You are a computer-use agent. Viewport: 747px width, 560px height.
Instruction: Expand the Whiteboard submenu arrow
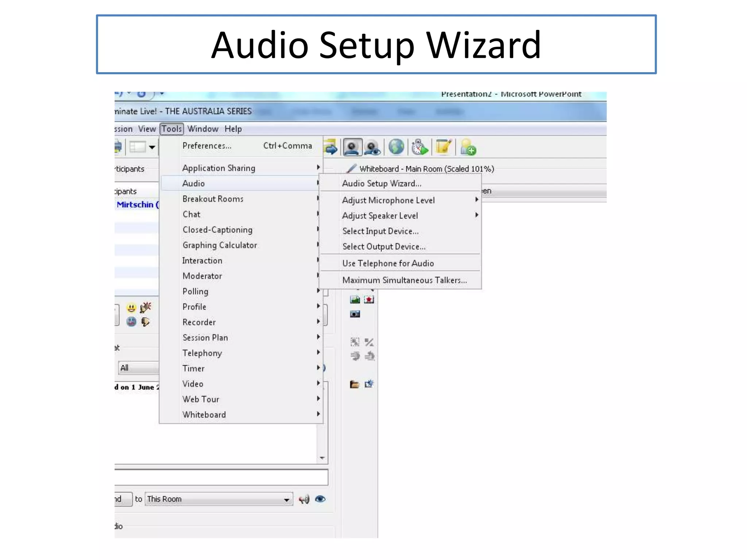(x=318, y=414)
